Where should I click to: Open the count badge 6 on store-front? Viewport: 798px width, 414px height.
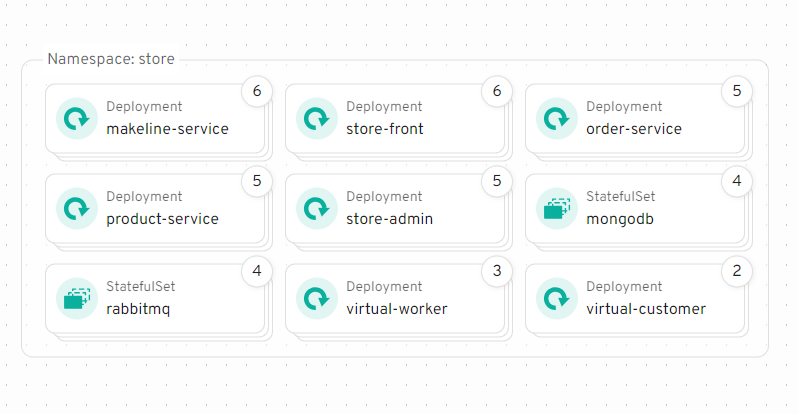click(x=497, y=91)
